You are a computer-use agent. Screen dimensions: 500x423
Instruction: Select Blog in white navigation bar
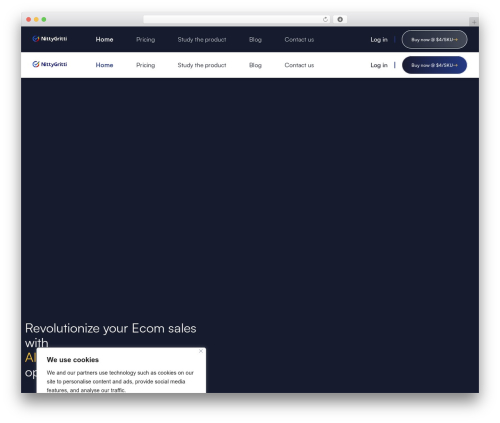pyautogui.click(x=255, y=65)
